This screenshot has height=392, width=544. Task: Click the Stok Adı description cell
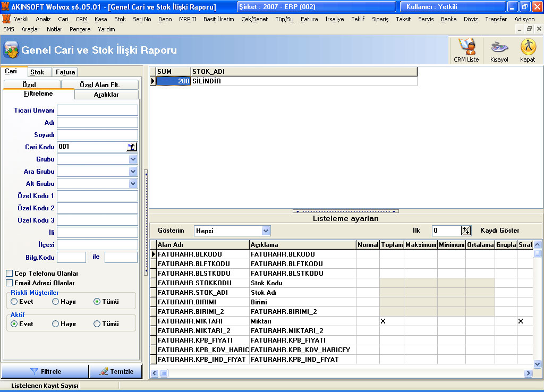point(302,293)
